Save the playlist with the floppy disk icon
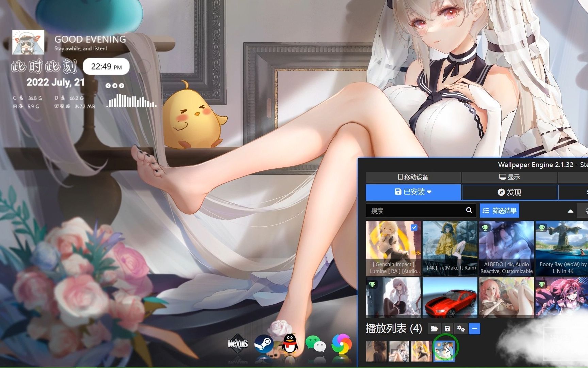The image size is (588, 368). (447, 328)
